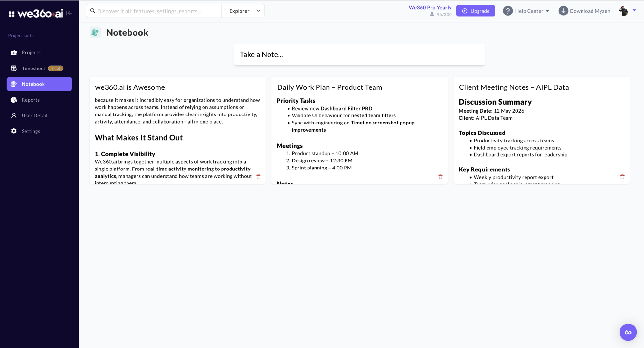Screen dimensions: 644x348
Task: Click 'Design review – 12:30 PM' item
Action: tap(322, 160)
